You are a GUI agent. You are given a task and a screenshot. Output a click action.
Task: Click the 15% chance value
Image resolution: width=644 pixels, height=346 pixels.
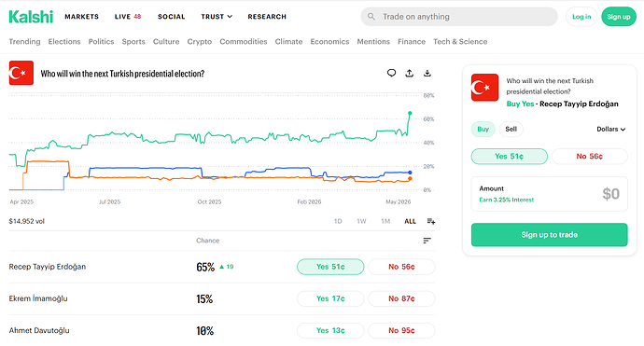204,299
